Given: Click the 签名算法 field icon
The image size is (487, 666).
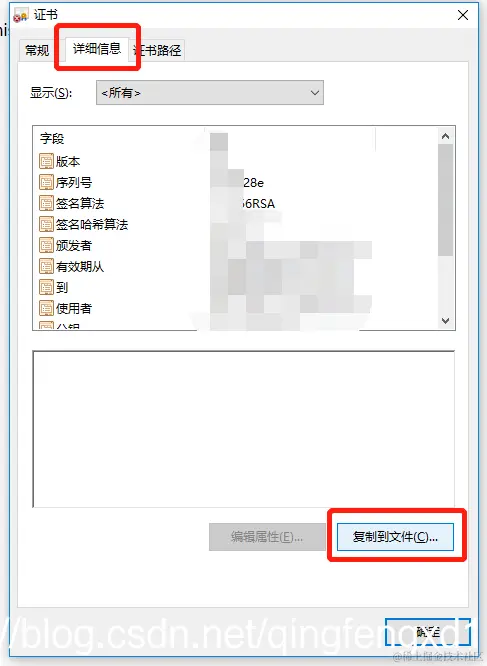Looking at the screenshot, I should click(x=46, y=203).
